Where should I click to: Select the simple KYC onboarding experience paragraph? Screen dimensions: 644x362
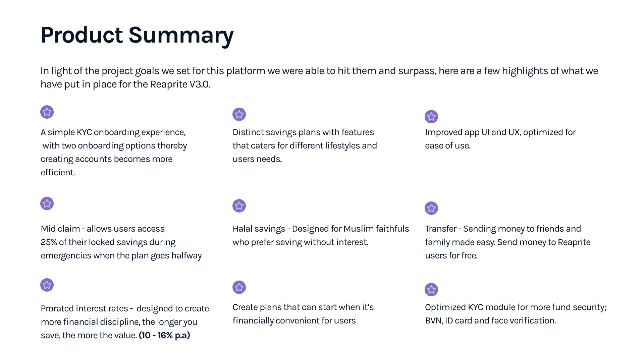pyautogui.click(x=113, y=152)
